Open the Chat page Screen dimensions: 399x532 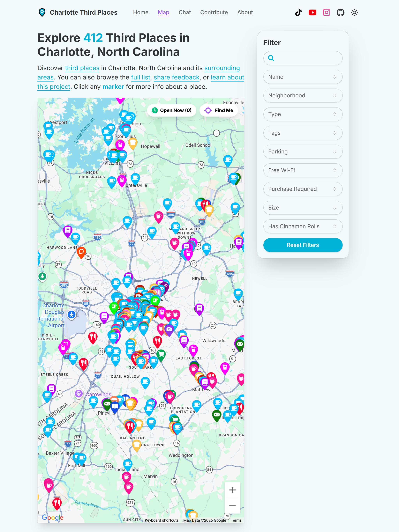[x=184, y=12]
